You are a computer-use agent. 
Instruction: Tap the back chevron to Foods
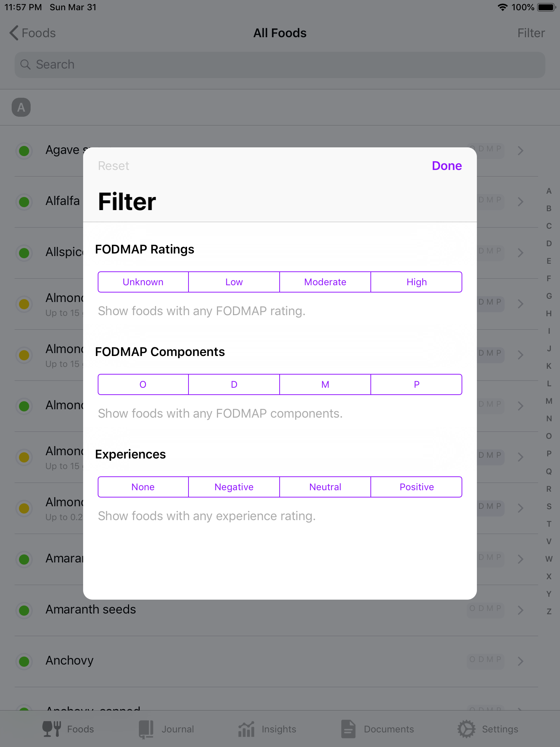(x=14, y=33)
